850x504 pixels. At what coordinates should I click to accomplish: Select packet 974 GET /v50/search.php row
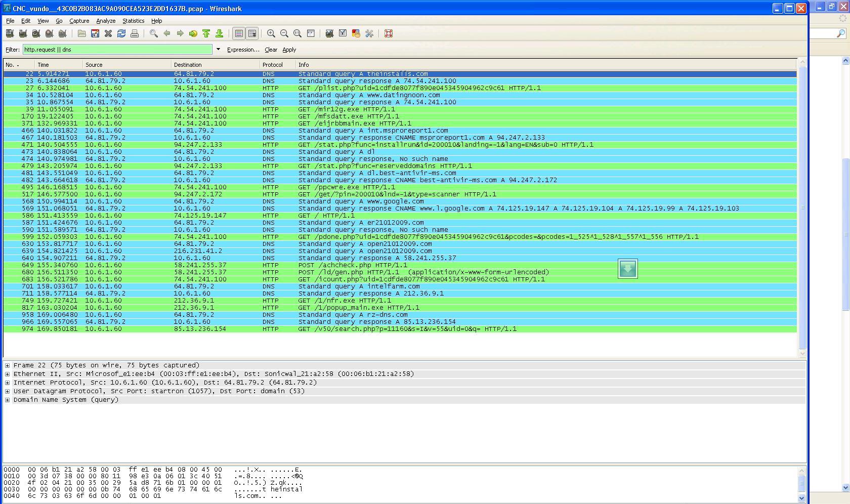pyautogui.click(x=400, y=329)
